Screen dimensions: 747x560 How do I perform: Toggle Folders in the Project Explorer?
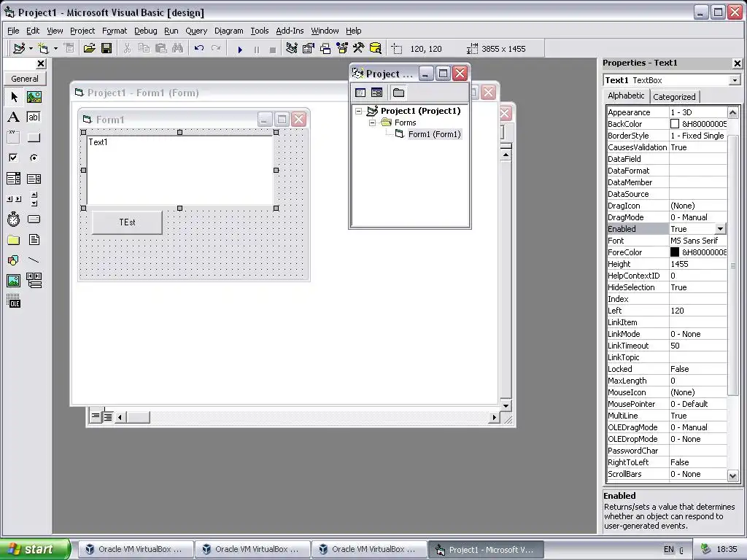(399, 93)
